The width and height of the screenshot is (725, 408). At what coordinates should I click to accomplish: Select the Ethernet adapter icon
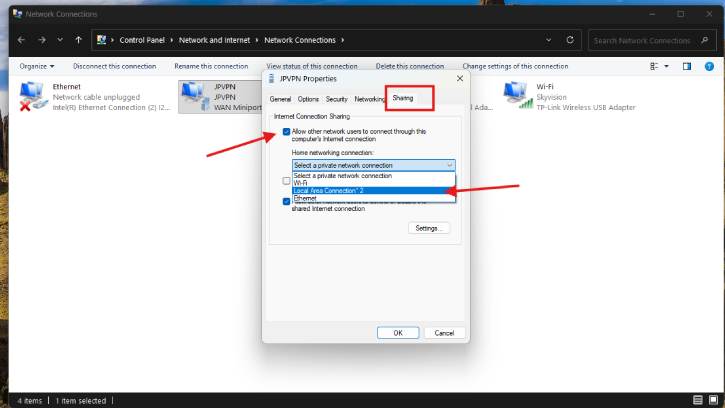[x=33, y=96]
